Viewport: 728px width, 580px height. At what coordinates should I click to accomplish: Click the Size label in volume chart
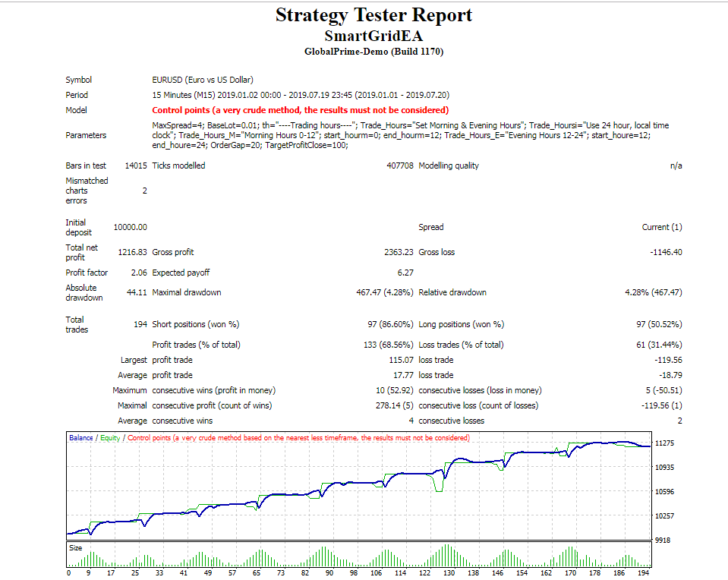75,548
